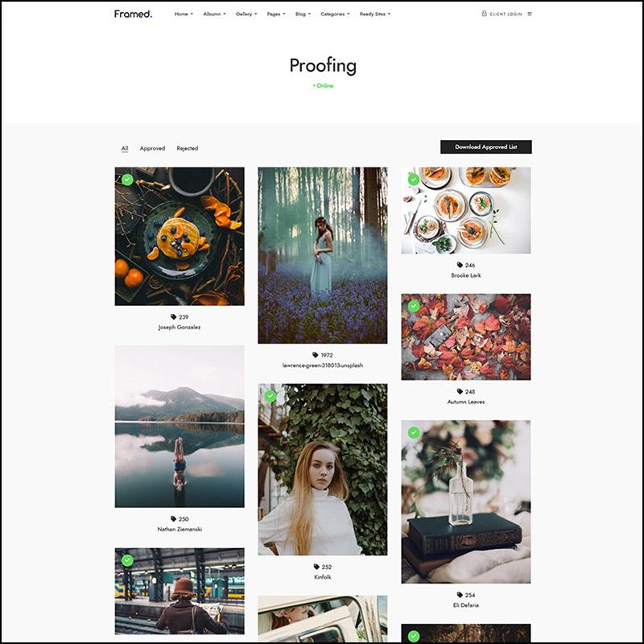The height and width of the screenshot is (644, 644).
Task: Switch to the Rejected filter tab
Action: click(188, 148)
